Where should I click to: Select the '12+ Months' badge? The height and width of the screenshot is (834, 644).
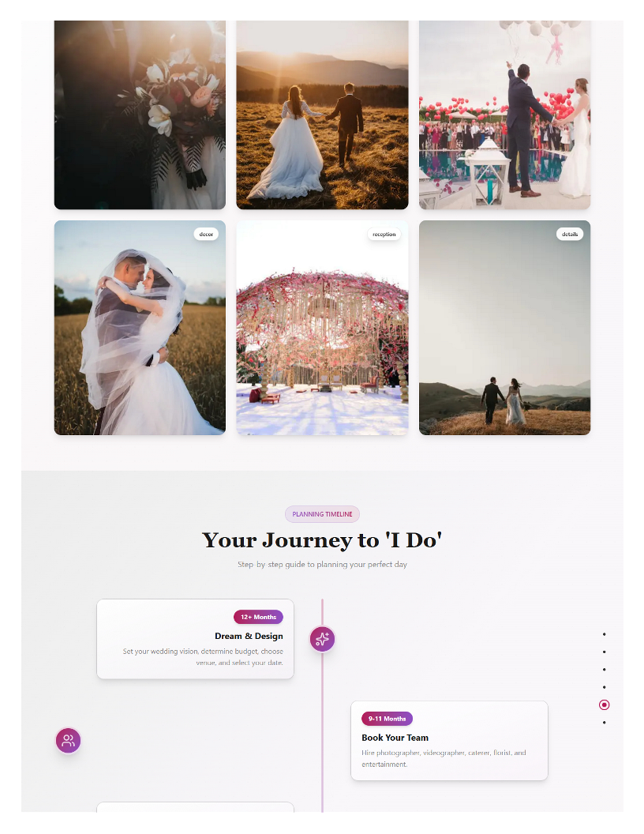258,617
